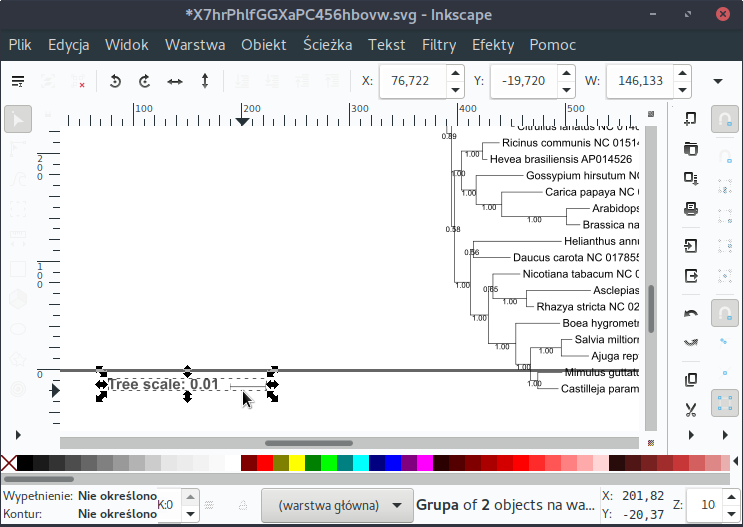Select the arrow selector tool
Image resolution: width=743 pixels, height=527 pixels.
pos(19,119)
